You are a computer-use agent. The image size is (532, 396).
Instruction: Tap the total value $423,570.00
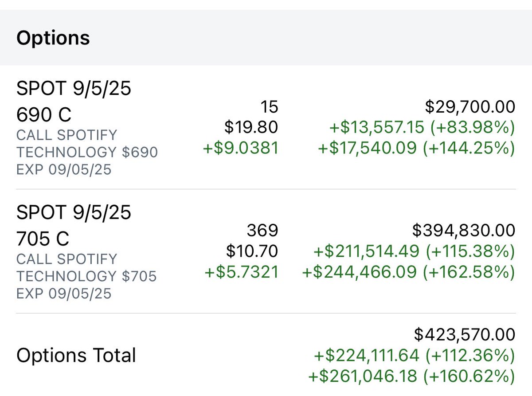point(465,334)
